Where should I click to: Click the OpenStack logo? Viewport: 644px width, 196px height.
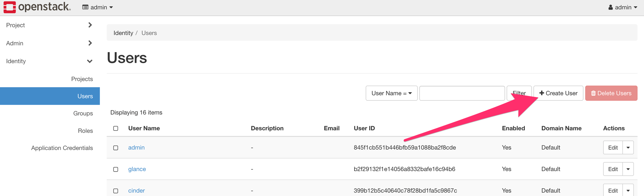(37, 7)
